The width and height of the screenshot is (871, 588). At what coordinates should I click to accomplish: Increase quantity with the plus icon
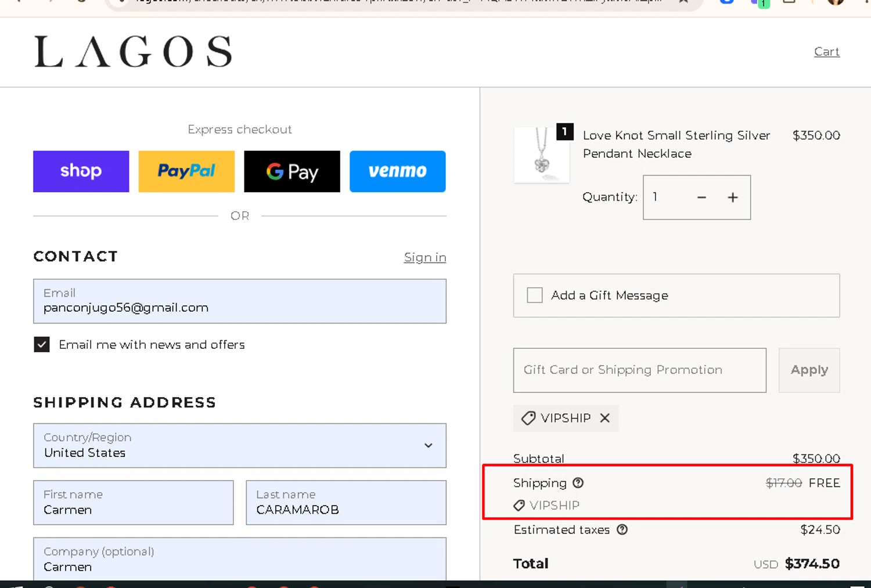733,197
